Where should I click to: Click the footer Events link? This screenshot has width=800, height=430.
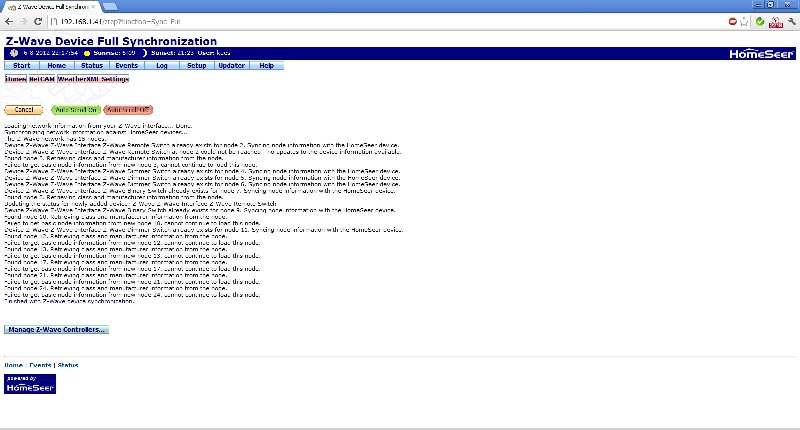click(40, 365)
